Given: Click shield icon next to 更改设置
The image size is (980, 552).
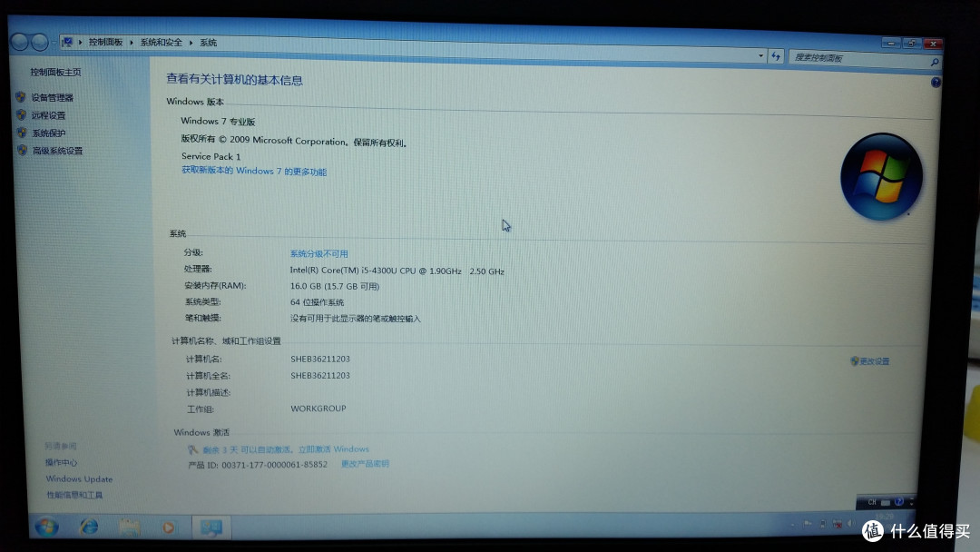Looking at the screenshot, I should click(855, 360).
